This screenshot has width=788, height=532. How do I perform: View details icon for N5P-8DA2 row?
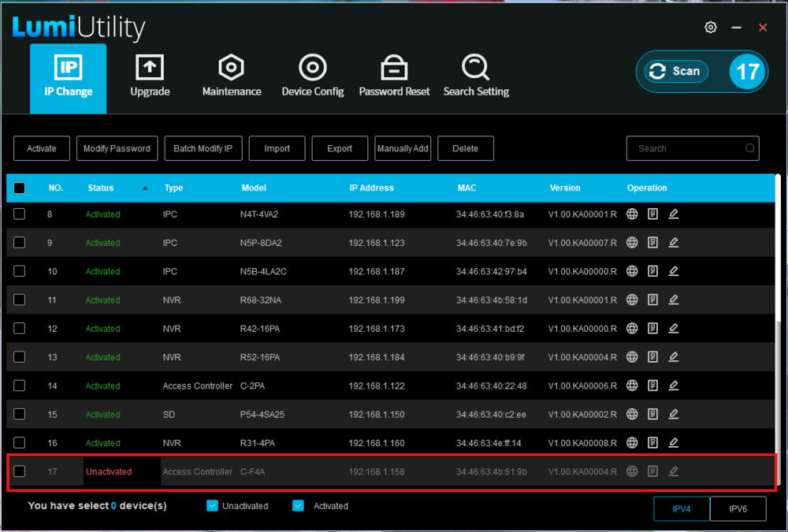652,243
